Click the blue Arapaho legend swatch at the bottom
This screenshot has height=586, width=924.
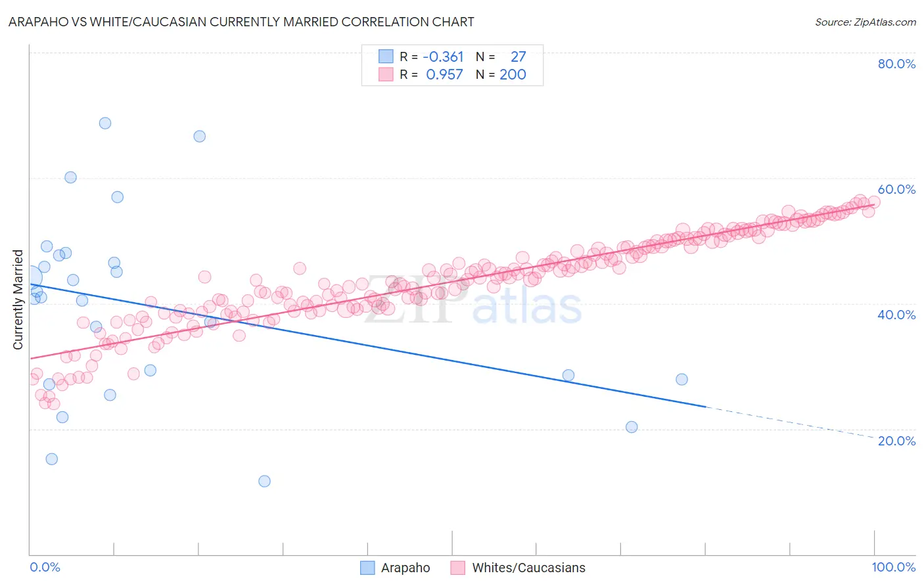pos(367,568)
